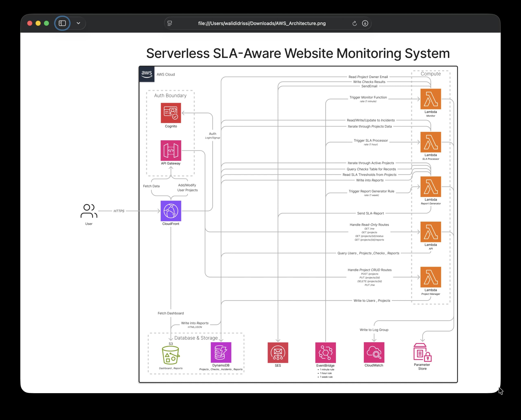
Task: Click the 'AWS Cloud' label
Action: click(x=165, y=74)
